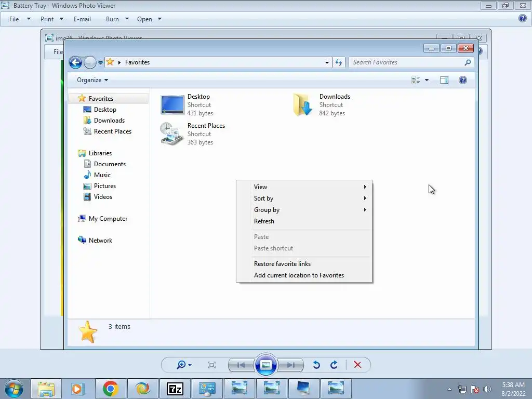Click the Explorer help icon
This screenshot has height=399, width=532.
click(463, 80)
